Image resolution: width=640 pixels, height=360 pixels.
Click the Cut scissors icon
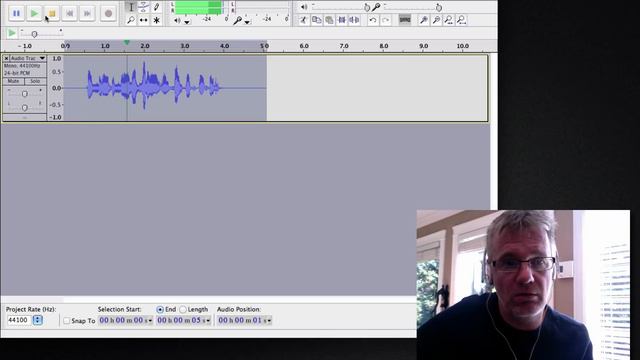coord(303,20)
